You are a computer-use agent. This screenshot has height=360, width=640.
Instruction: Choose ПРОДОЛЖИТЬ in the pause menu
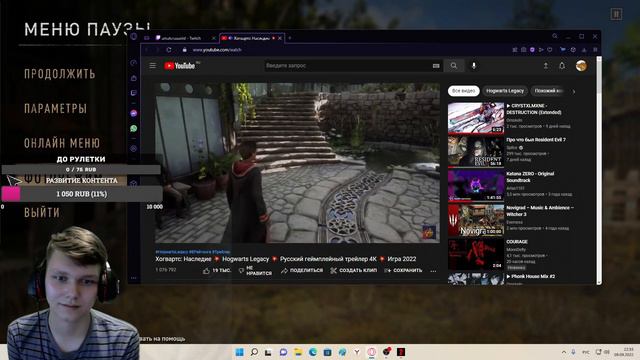point(60,74)
